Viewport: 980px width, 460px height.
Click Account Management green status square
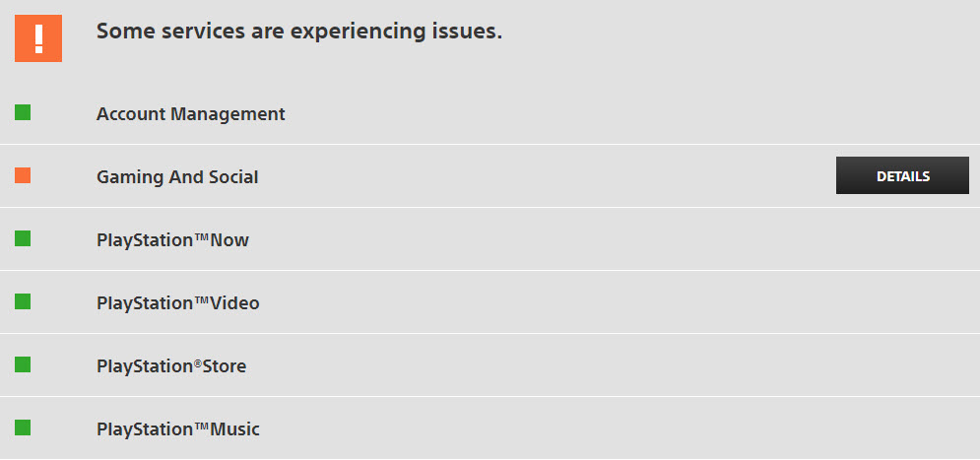23,112
